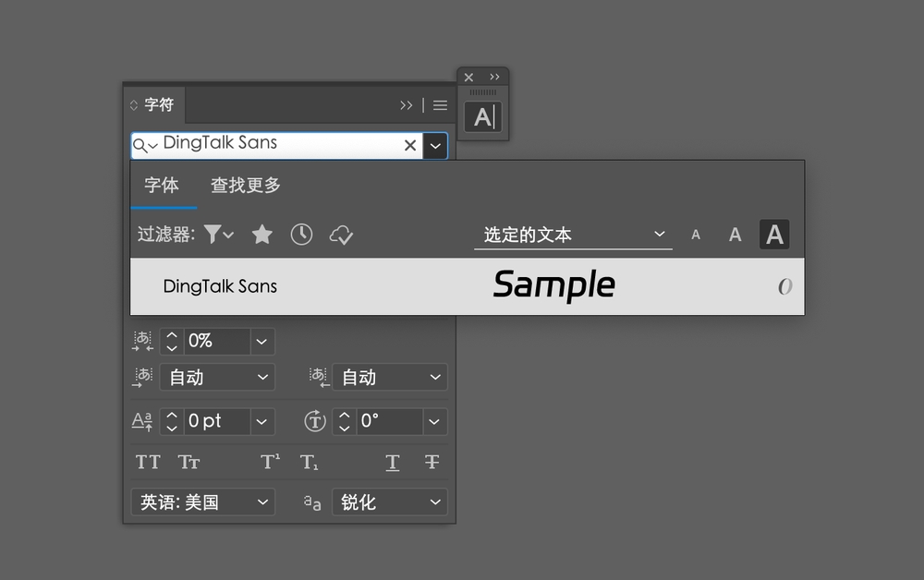Show recently added fonts clock filter

click(x=301, y=235)
